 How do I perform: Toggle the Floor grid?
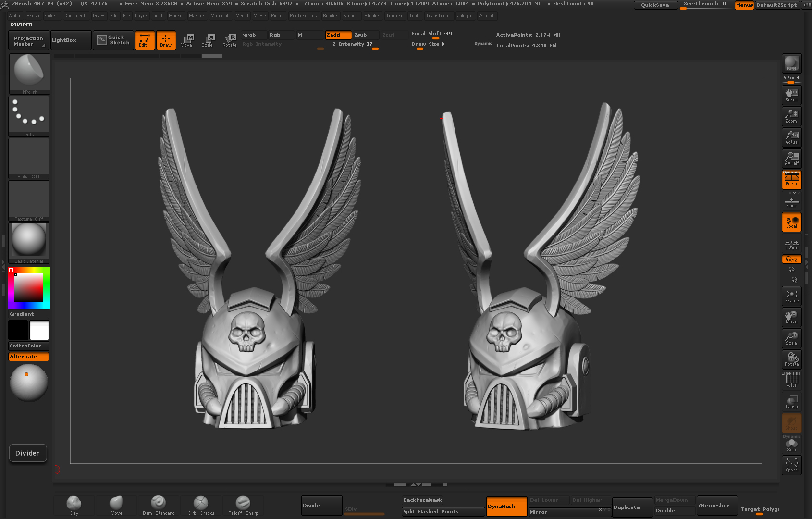pos(791,201)
